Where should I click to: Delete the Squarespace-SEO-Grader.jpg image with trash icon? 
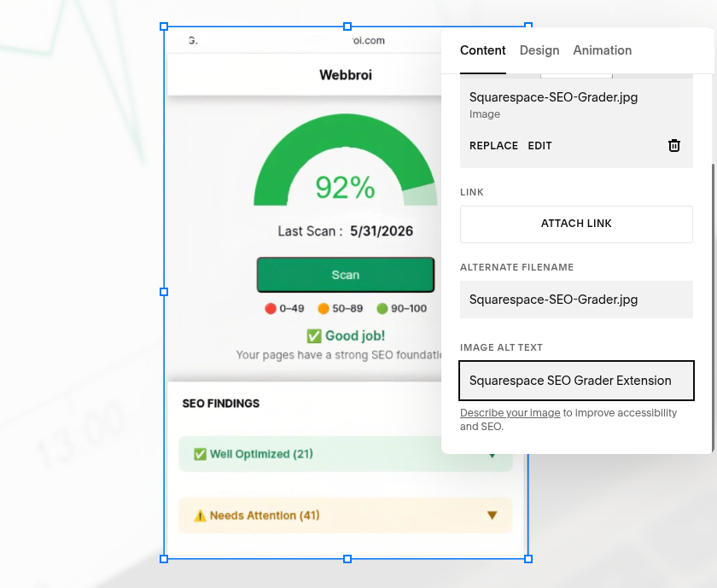pyautogui.click(x=674, y=145)
